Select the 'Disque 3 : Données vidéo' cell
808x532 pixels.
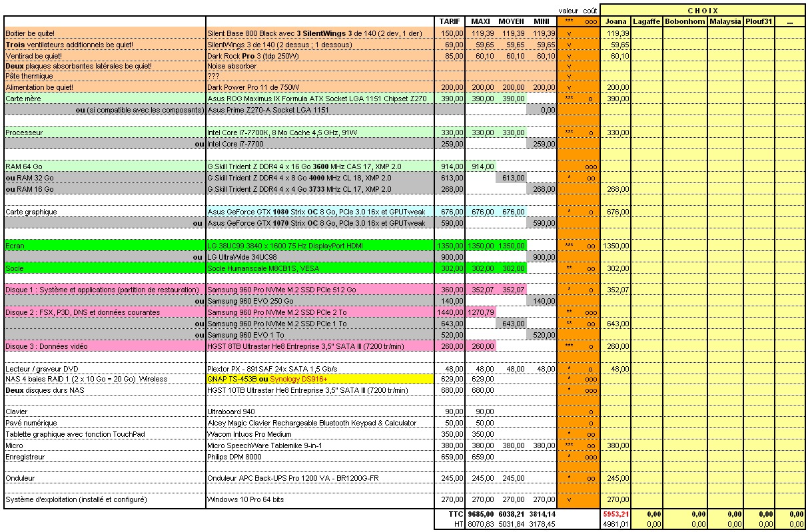point(105,346)
